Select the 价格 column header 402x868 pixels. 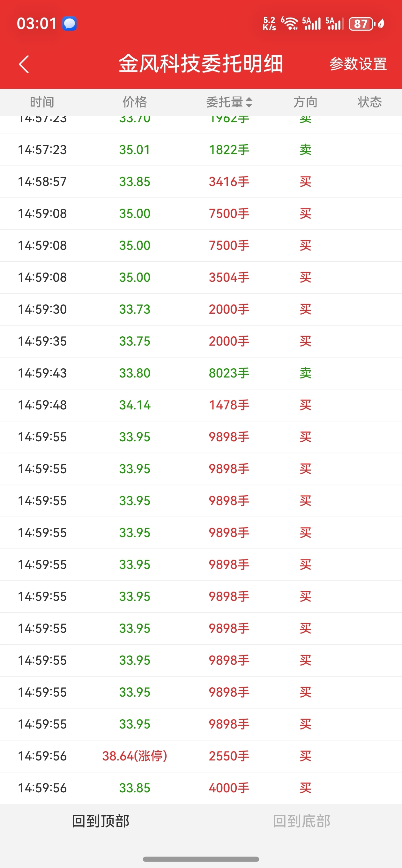[x=134, y=102]
